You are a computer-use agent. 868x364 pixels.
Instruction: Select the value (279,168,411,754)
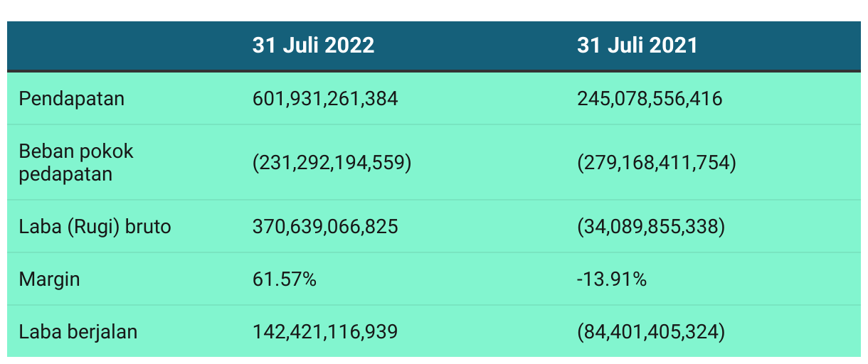pos(657,163)
